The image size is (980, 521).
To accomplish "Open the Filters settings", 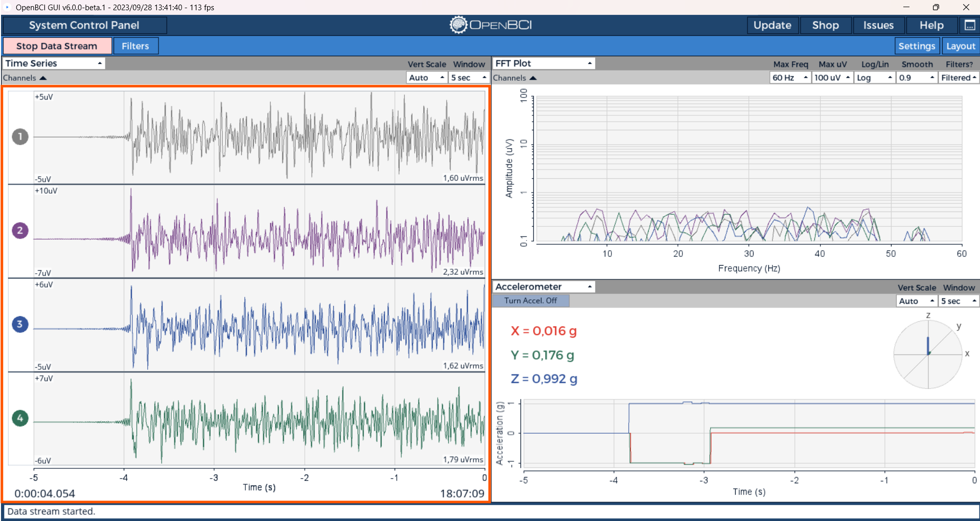I will pos(135,46).
